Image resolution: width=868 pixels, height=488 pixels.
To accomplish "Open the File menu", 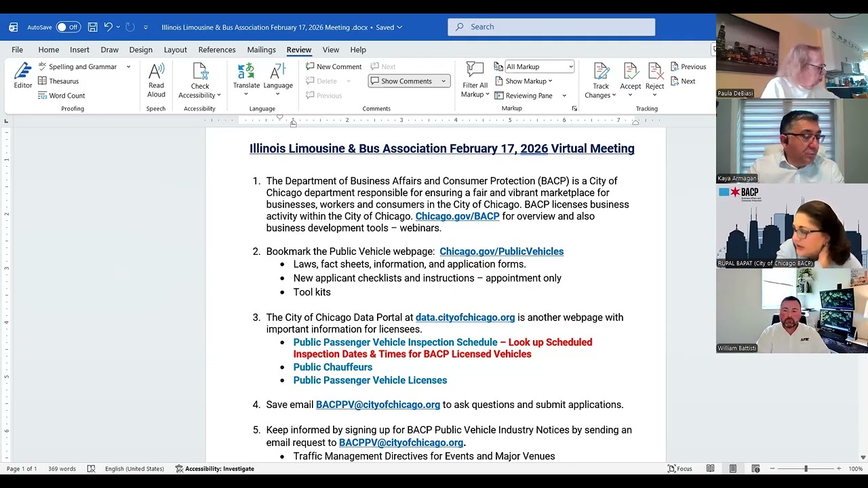I will click(17, 49).
